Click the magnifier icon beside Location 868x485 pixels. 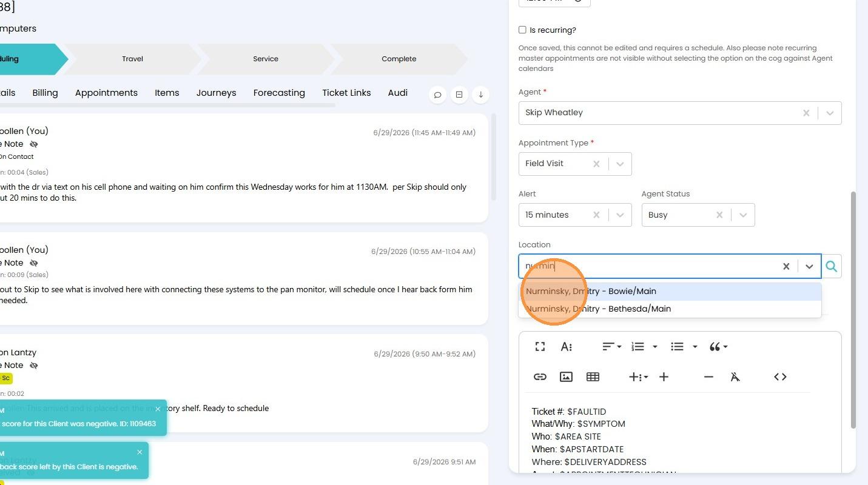[x=831, y=266]
